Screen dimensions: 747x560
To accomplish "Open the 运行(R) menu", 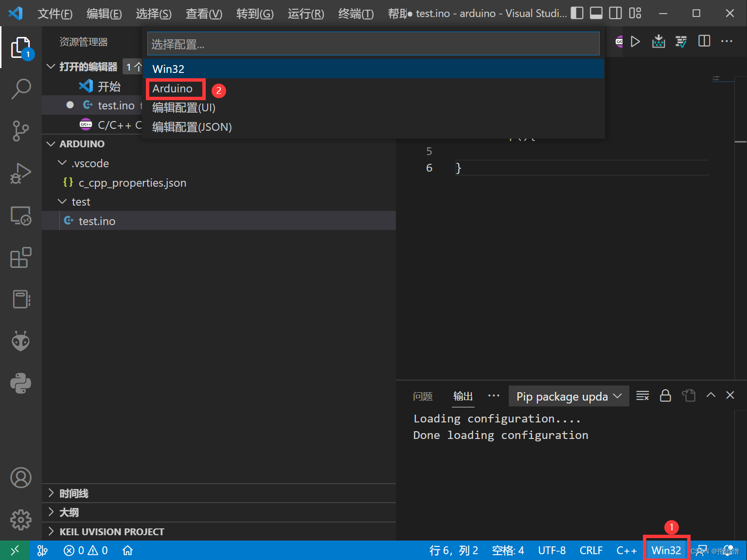I will point(306,14).
